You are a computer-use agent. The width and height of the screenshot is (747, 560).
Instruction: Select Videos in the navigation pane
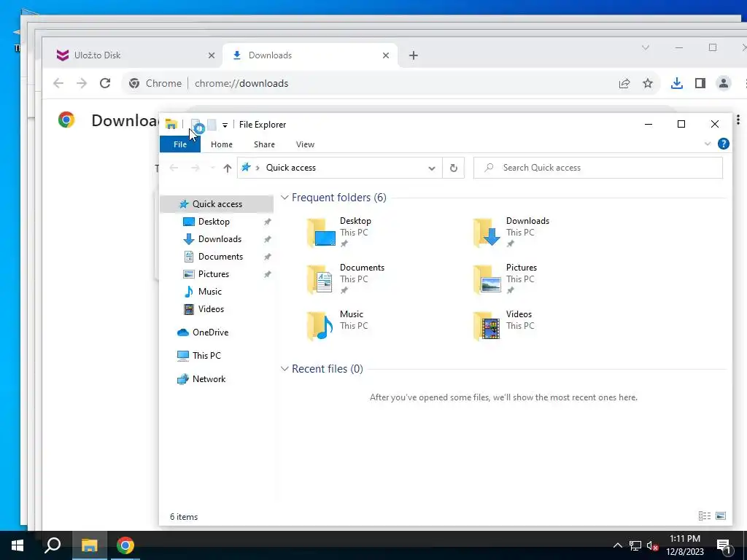(211, 309)
